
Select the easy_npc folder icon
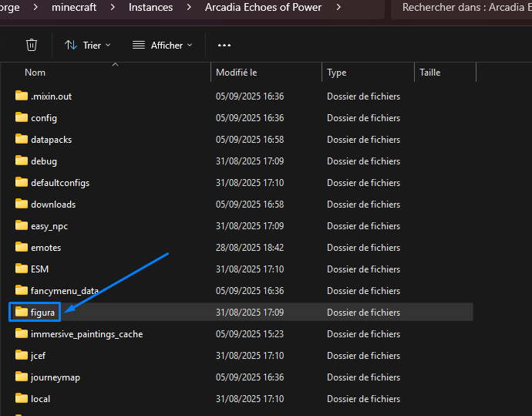point(21,226)
